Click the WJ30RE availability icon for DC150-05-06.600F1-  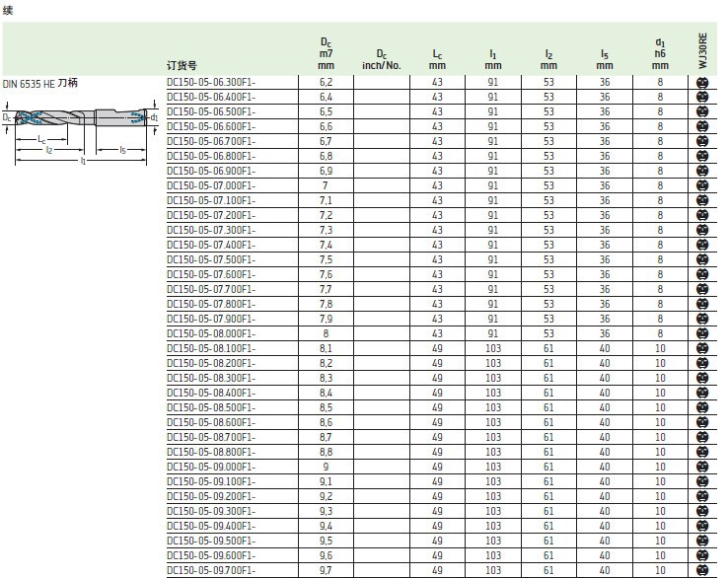point(702,126)
